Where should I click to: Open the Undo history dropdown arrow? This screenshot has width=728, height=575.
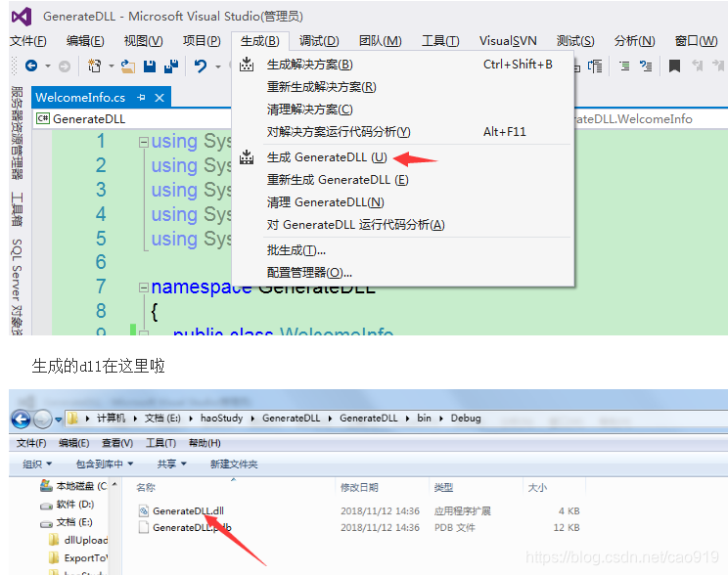pos(218,66)
